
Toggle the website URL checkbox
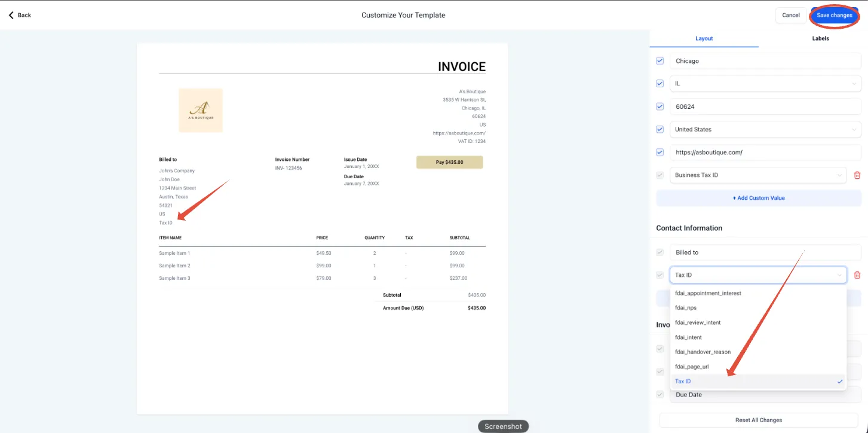click(660, 152)
